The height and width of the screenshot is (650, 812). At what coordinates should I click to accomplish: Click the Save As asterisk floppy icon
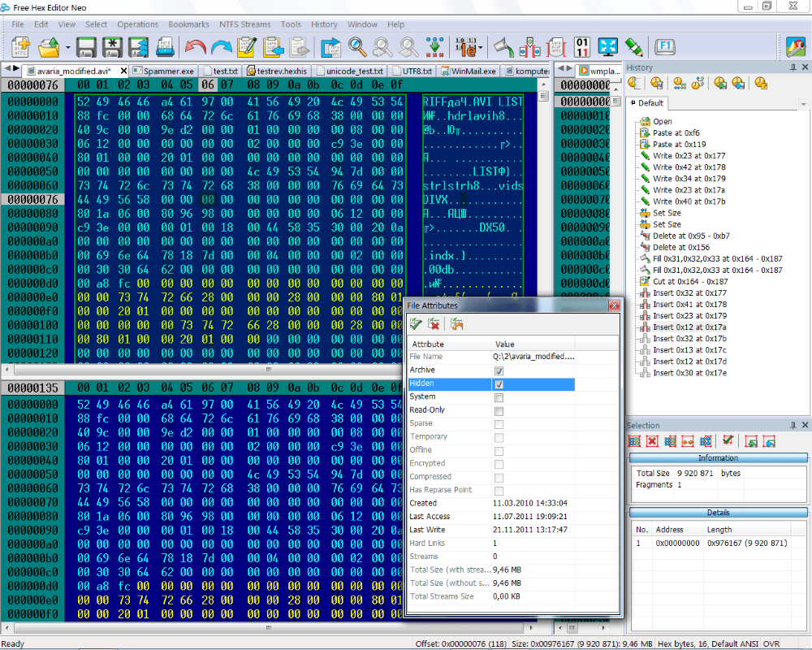[x=112, y=47]
